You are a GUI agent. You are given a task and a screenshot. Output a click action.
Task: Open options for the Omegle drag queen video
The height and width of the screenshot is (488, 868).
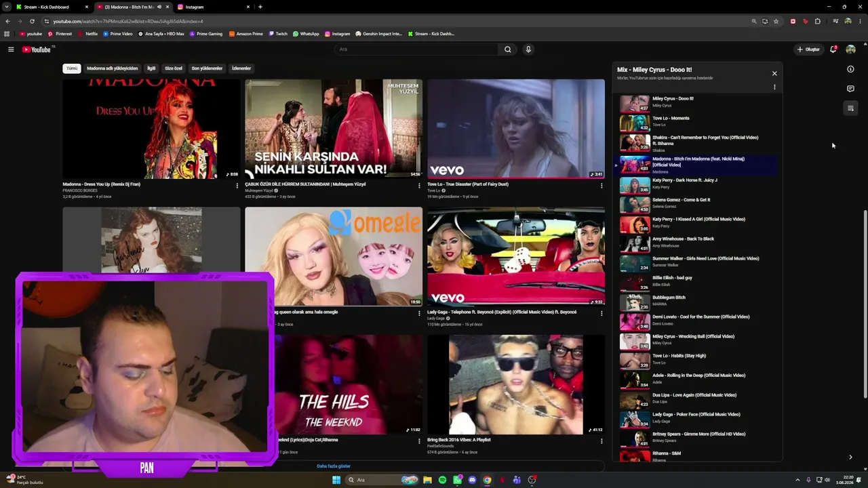pos(419,313)
